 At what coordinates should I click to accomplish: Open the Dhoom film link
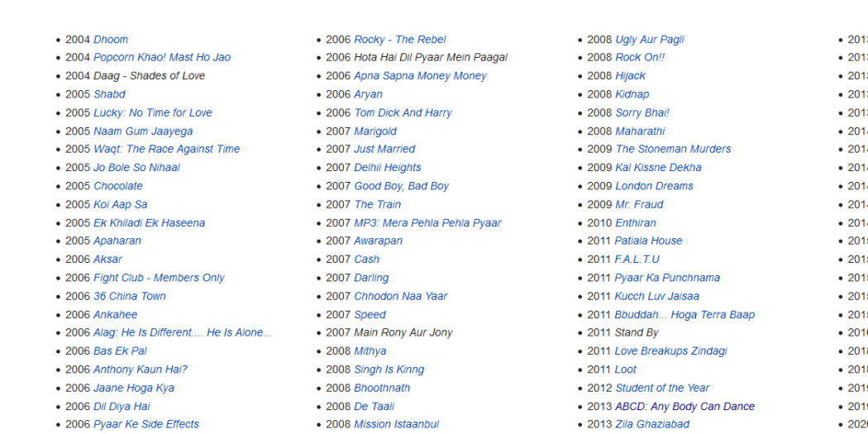coord(111,40)
